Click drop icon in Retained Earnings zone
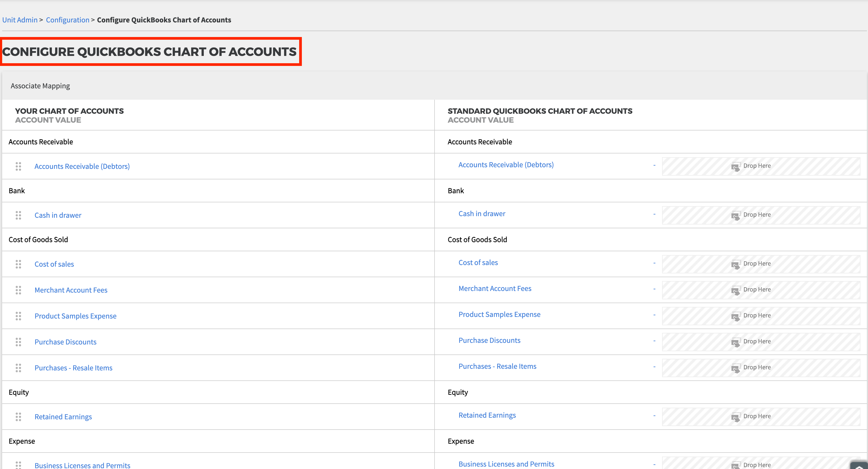This screenshot has width=868, height=469. point(736,417)
